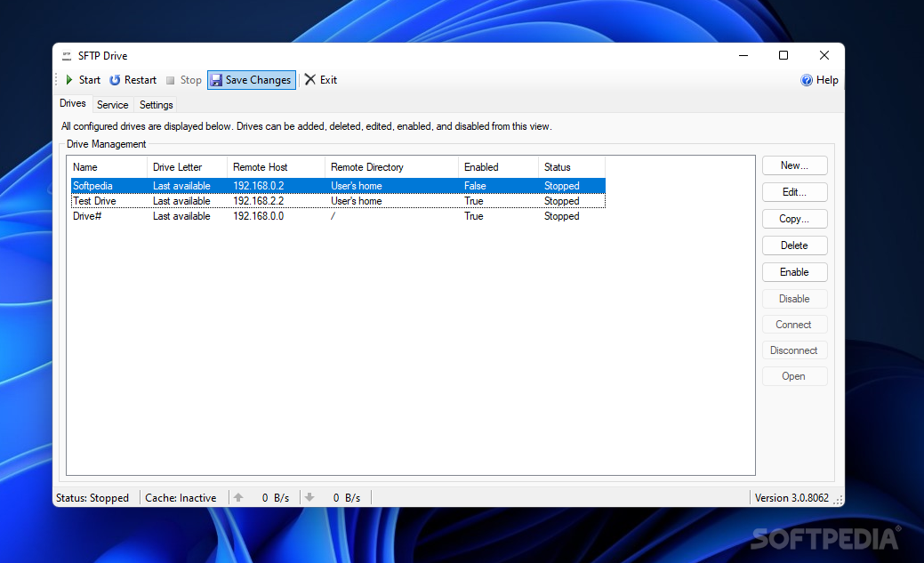The width and height of the screenshot is (924, 563).
Task: Minimize the SFTP Drive window
Action: click(x=743, y=55)
